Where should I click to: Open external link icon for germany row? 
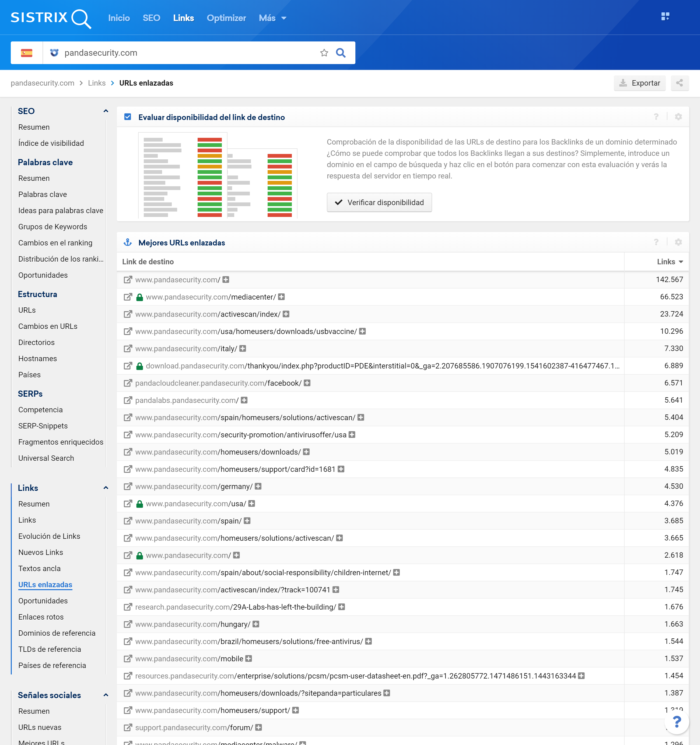tap(128, 486)
